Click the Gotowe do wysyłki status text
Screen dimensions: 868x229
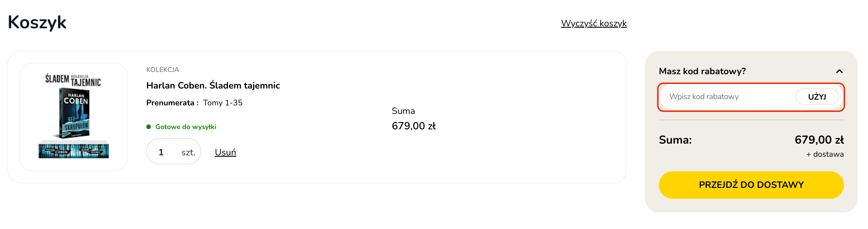point(186,127)
